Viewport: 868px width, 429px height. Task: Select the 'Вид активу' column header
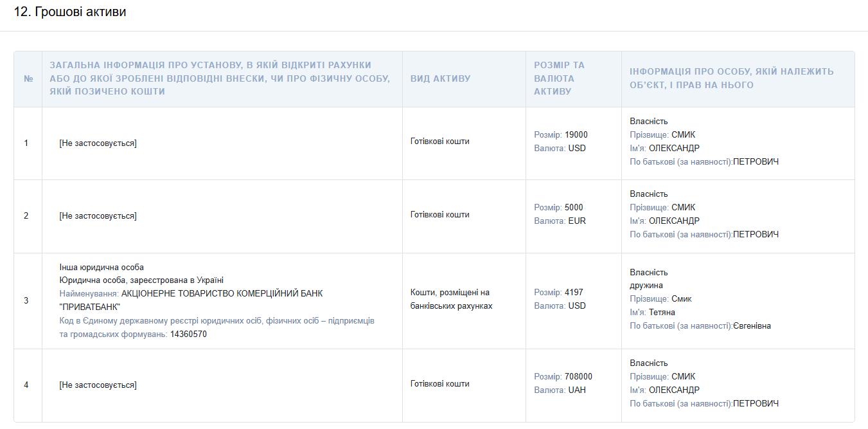(x=440, y=78)
